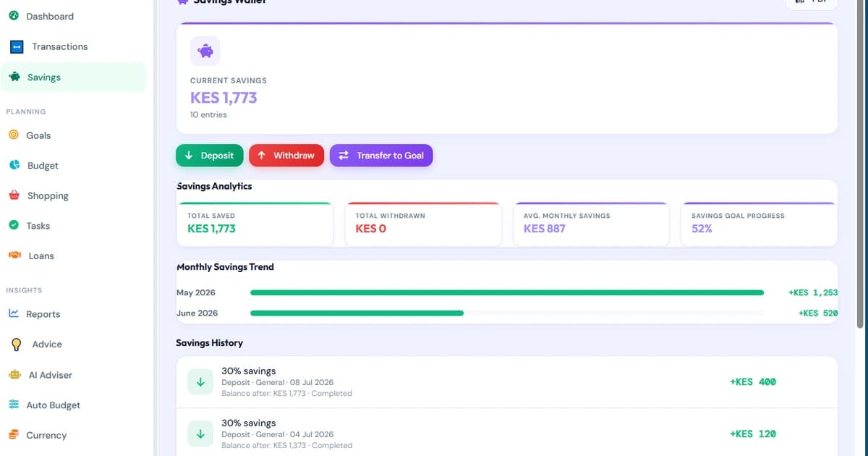Open the Dashboard icon in sidebar
868x456 pixels.
tap(14, 16)
